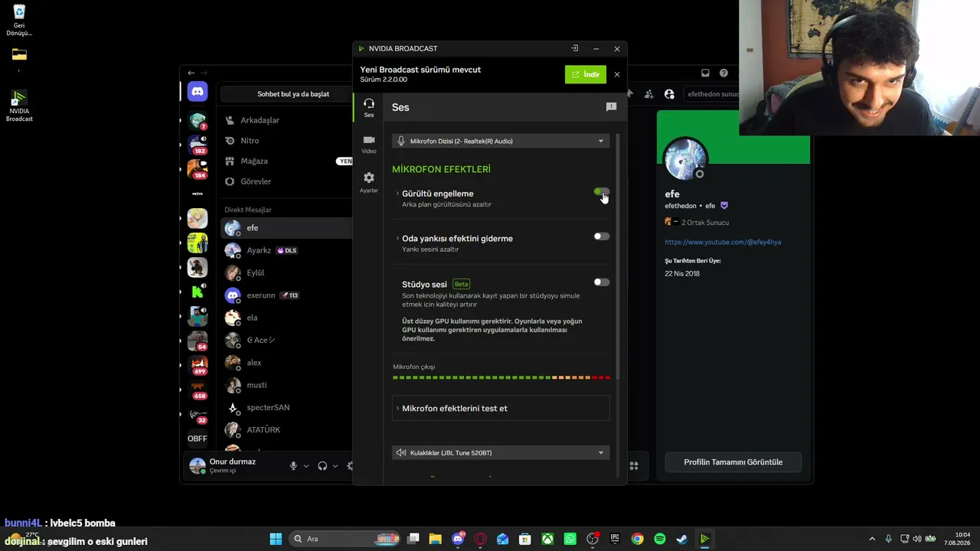Open the Ses tab in NVIDIA Broadcast
The height and width of the screenshot is (551, 980).
pos(369,107)
